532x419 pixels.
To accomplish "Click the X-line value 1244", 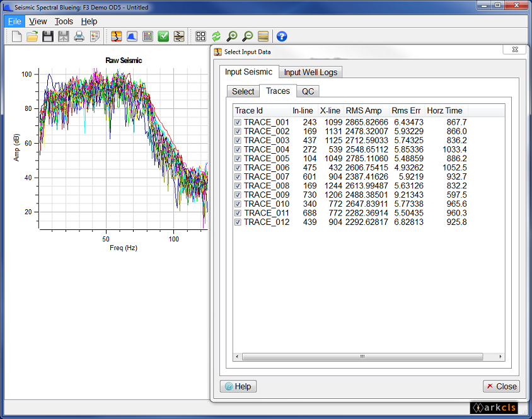I will coord(333,186).
